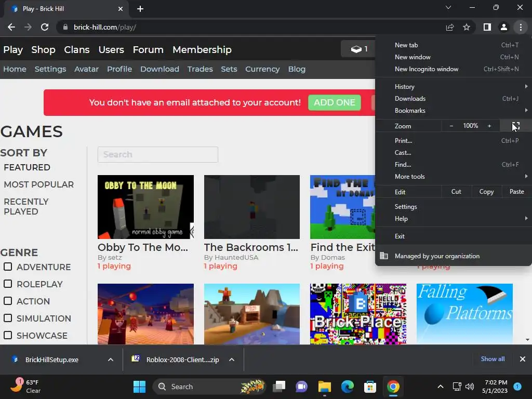Image resolution: width=532 pixels, height=399 pixels.
Task: Click the share page icon in address bar
Action: click(450, 27)
